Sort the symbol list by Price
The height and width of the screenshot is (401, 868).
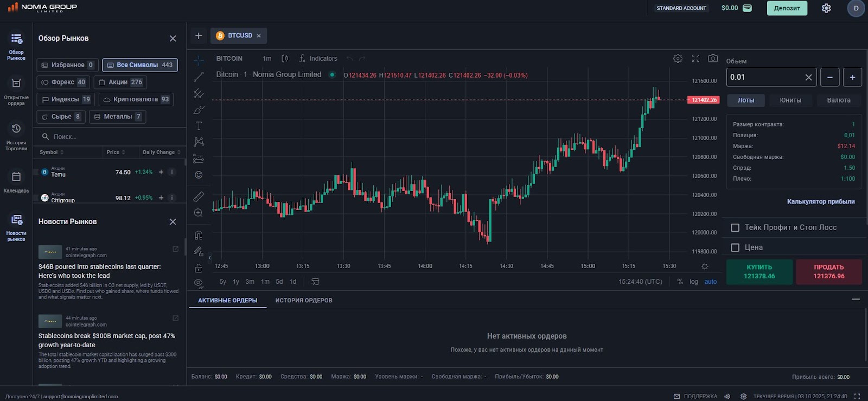coord(116,152)
